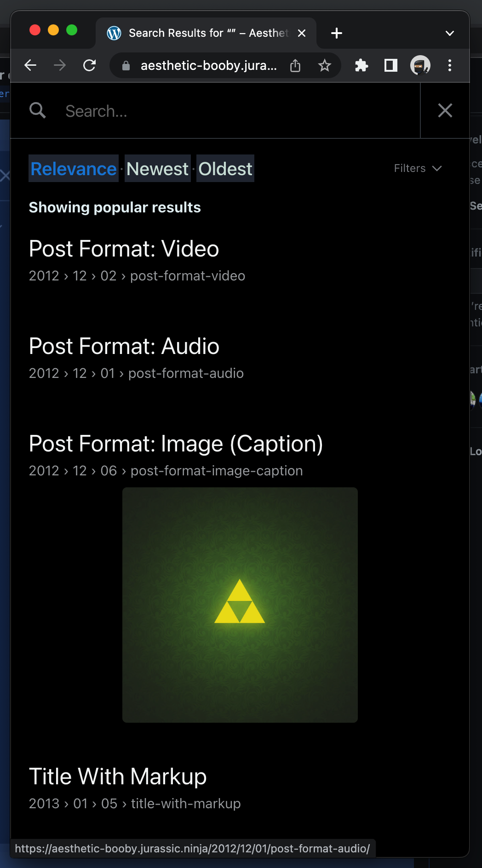
Task: Sort results by Relevance
Action: (74, 169)
